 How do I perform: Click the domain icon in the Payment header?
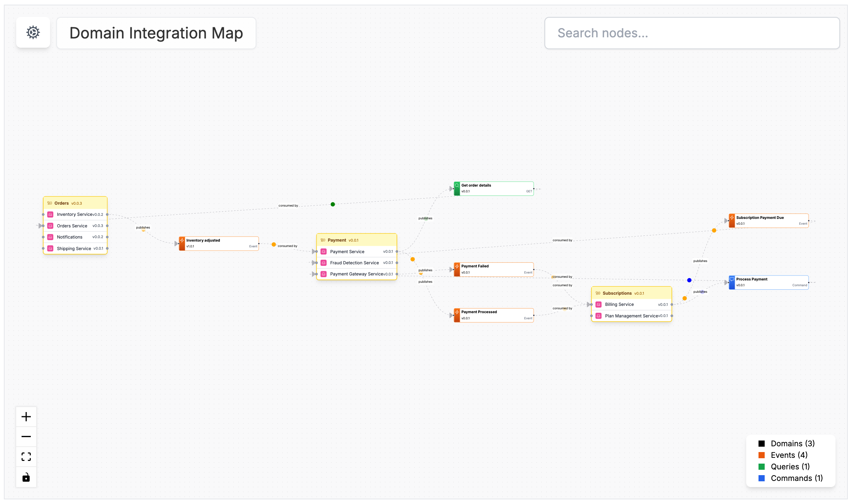tap(324, 240)
